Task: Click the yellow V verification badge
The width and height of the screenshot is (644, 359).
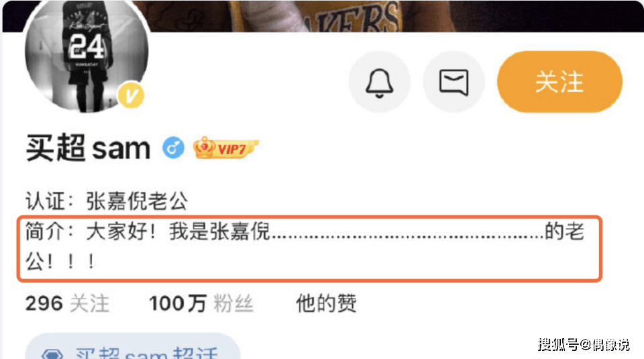Action: (131, 95)
